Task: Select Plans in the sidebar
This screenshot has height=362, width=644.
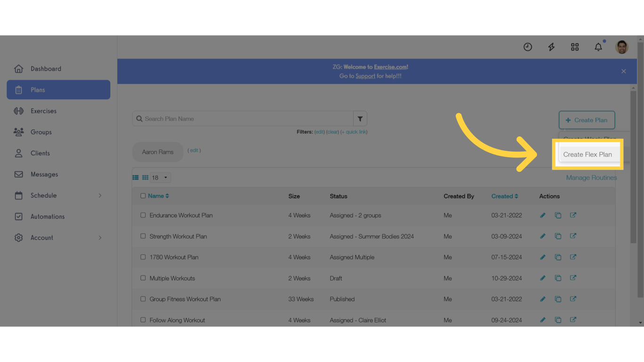Action: click(58, 90)
